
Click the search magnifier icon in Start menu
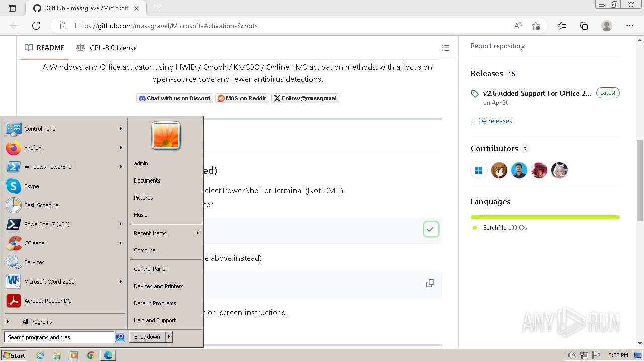pyautogui.click(x=120, y=337)
